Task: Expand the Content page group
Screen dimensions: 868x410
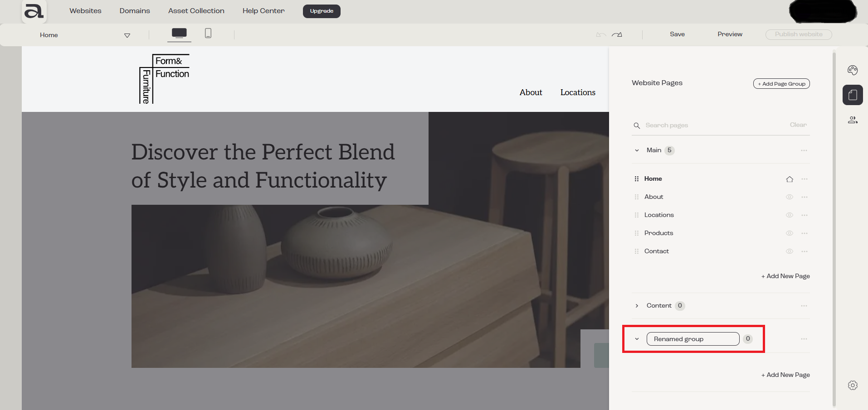Action: [637, 306]
